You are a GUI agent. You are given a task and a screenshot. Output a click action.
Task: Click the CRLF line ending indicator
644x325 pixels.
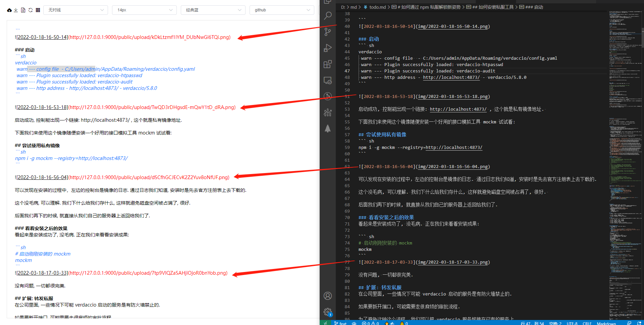[587, 323]
